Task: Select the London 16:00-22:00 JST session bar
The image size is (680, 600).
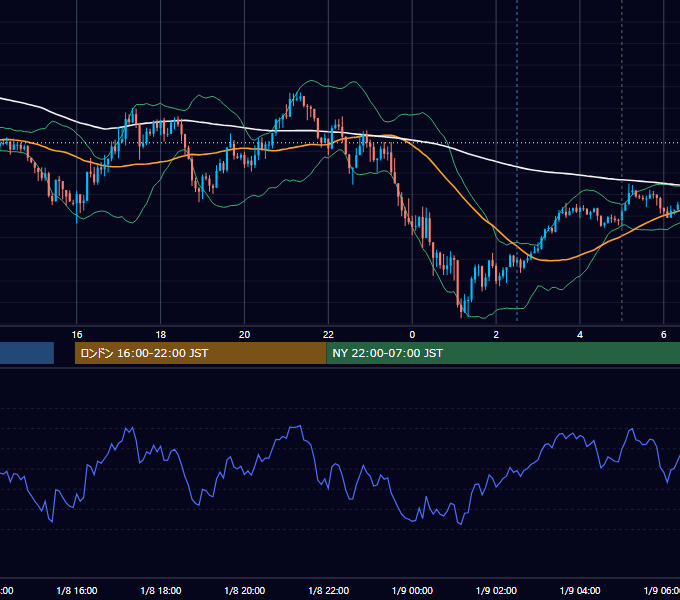Action: [200, 353]
